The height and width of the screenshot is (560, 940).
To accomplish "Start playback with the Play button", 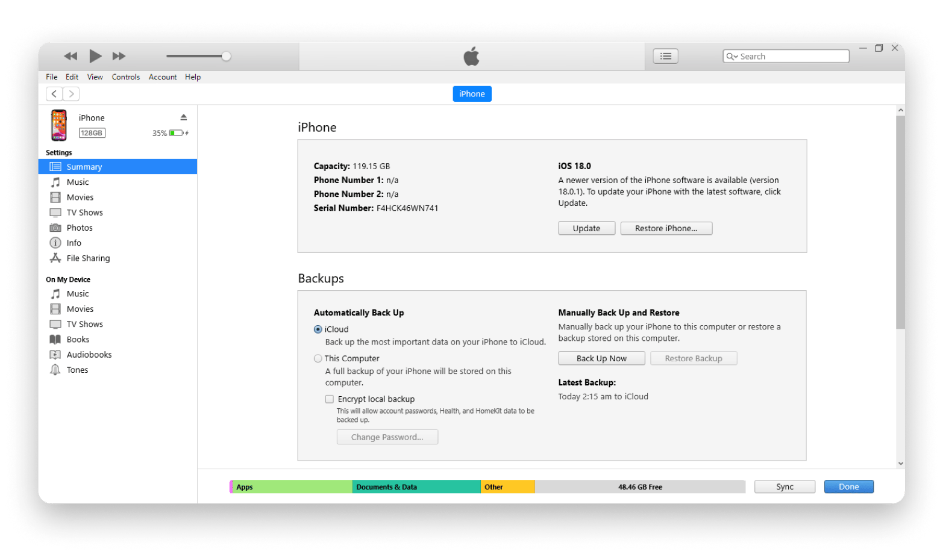I will tap(95, 56).
